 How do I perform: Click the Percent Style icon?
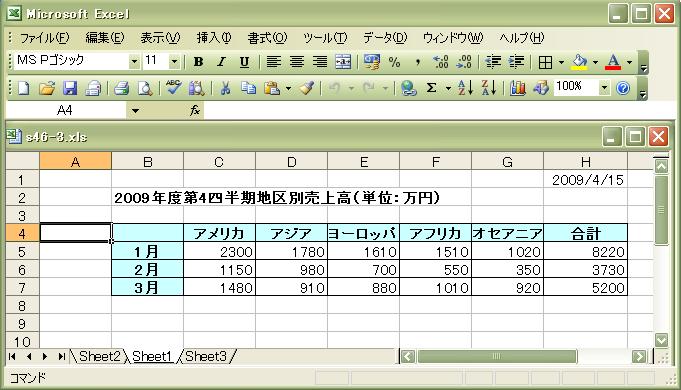tap(394, 62)
